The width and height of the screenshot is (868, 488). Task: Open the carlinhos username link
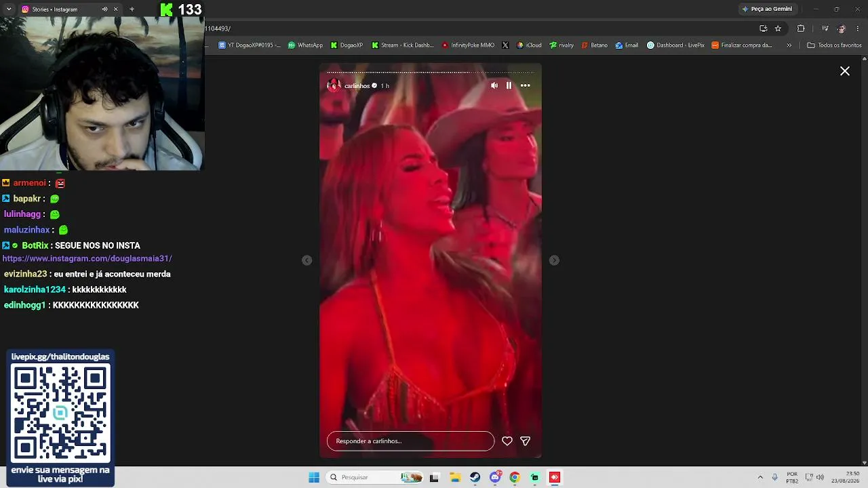(357, 86)
